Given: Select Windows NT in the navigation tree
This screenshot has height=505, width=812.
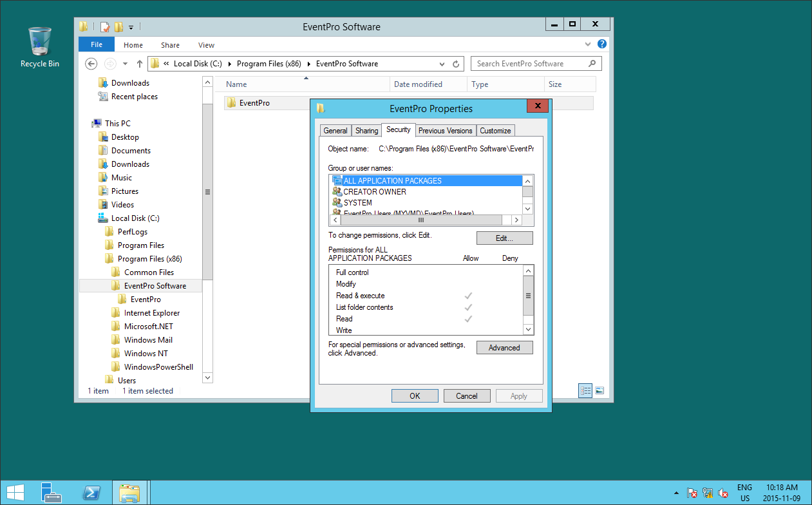Looking at the screenshot, I should click(x=146, y=354).
